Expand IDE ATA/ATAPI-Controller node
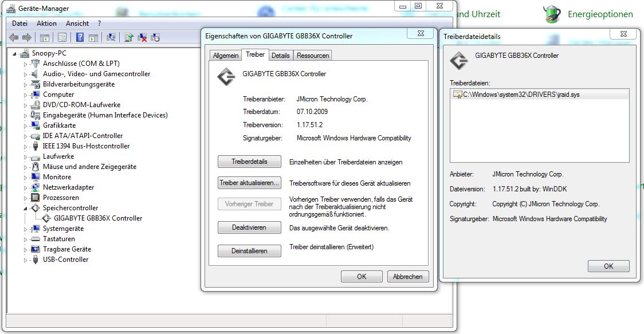 click(25, 136)
